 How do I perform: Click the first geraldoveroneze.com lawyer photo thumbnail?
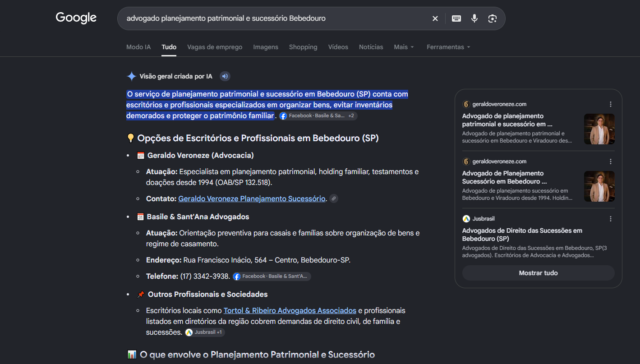(x=599, y=129)
